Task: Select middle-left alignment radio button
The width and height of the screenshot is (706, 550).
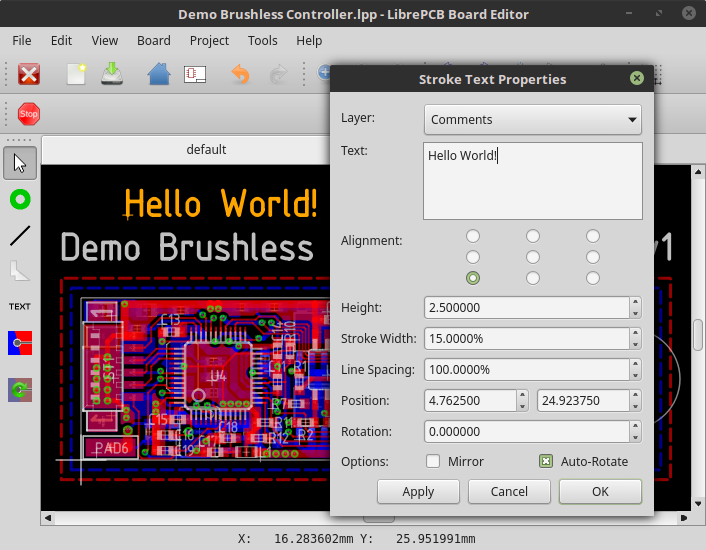Action: click(473, 257)
